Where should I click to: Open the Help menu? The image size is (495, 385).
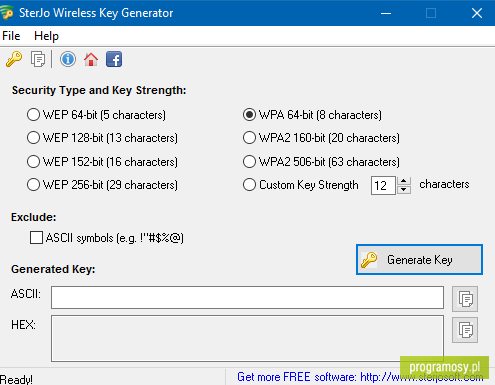click(x=46, y=36)
